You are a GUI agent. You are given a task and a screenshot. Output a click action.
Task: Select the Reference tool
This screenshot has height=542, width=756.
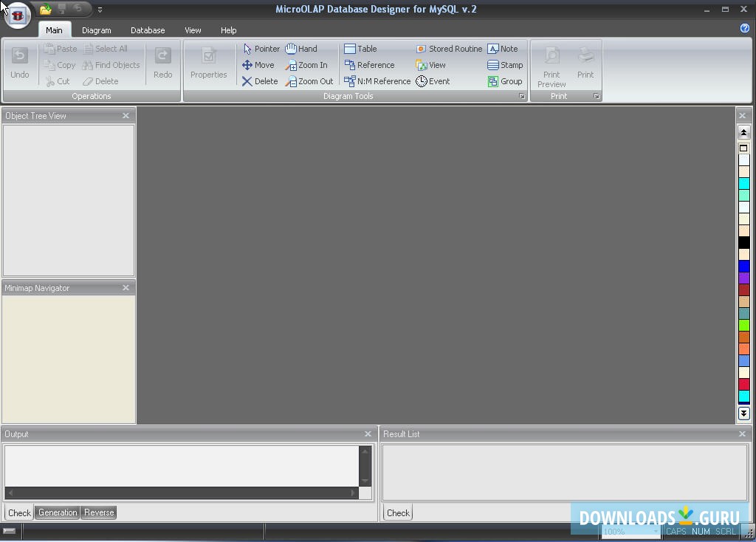pos(369,65)
